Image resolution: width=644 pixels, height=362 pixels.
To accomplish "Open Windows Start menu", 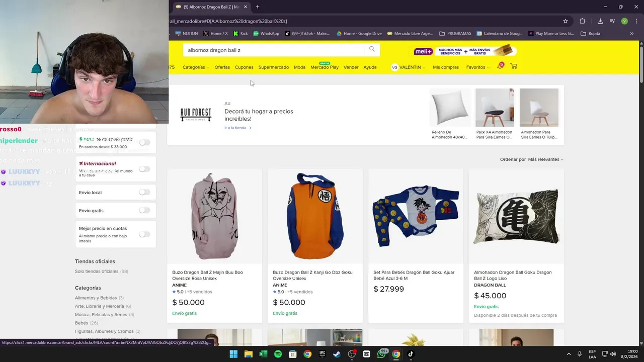I will 233,354.
